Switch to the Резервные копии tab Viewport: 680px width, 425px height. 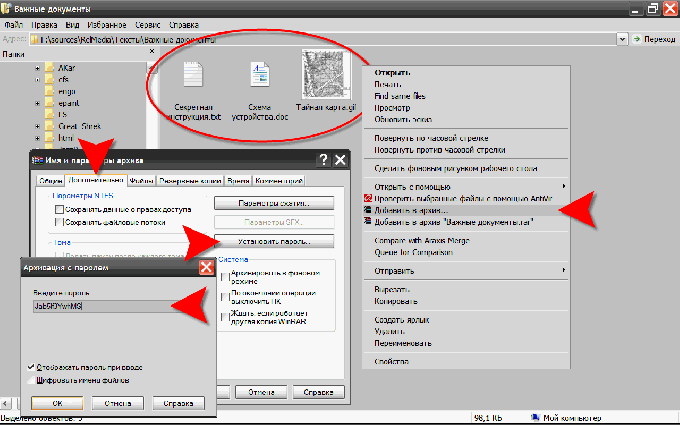pyautogui.click(x=190, y=180)
